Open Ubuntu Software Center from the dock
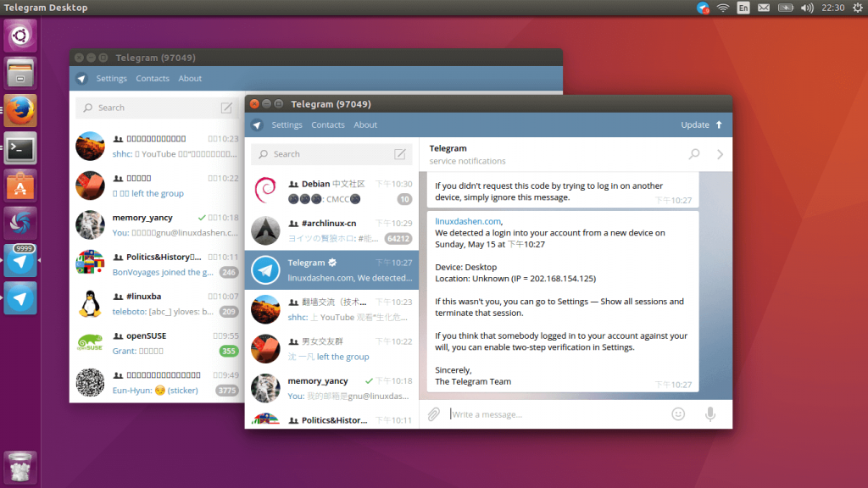The width and height of the screenshot is (868, 488). click(19, 185)
